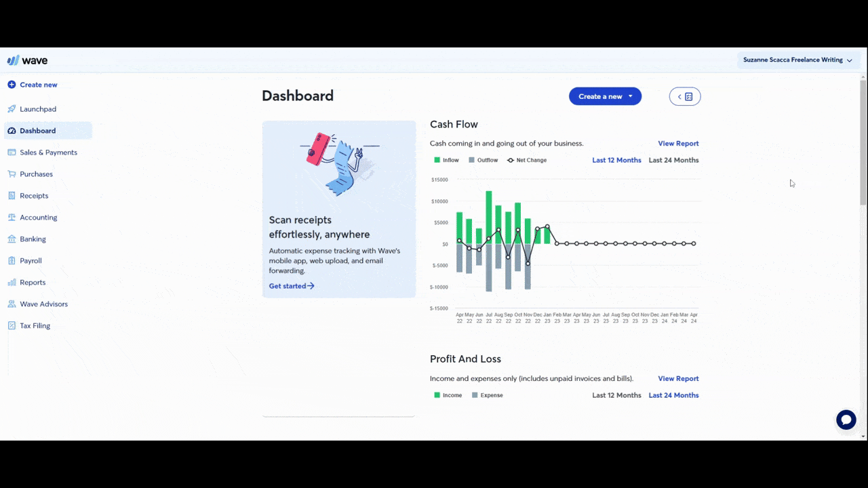The image size is (868, 488).
Task: Show Profit And Loss Last 12 Months
Action: 616,396
